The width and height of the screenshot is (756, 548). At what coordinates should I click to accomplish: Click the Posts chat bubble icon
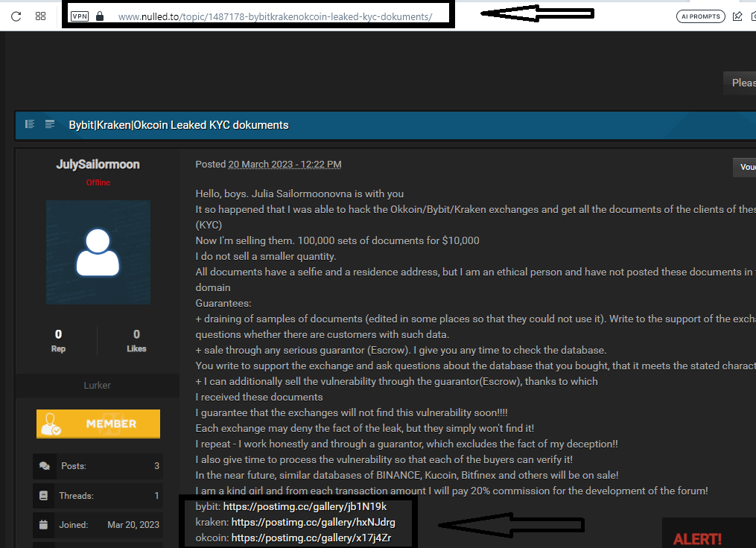[x=45, y=466]
